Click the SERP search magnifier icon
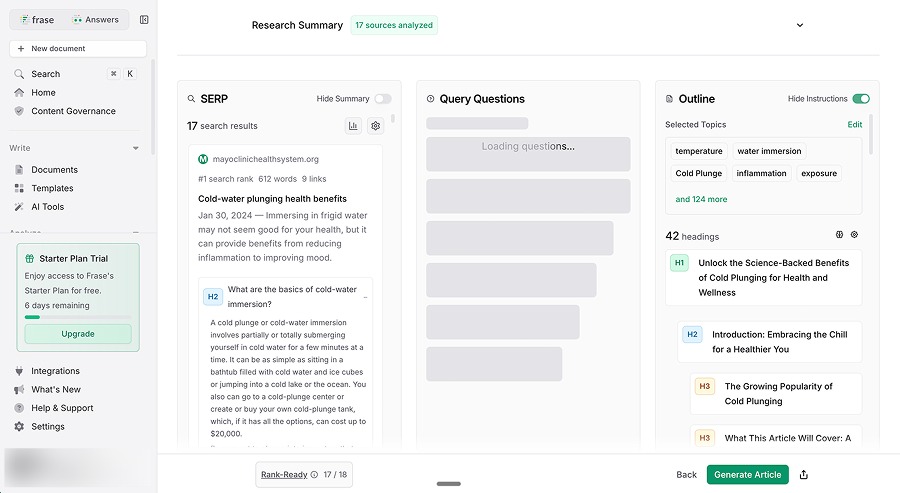900x493 pixels. (192, 99)
